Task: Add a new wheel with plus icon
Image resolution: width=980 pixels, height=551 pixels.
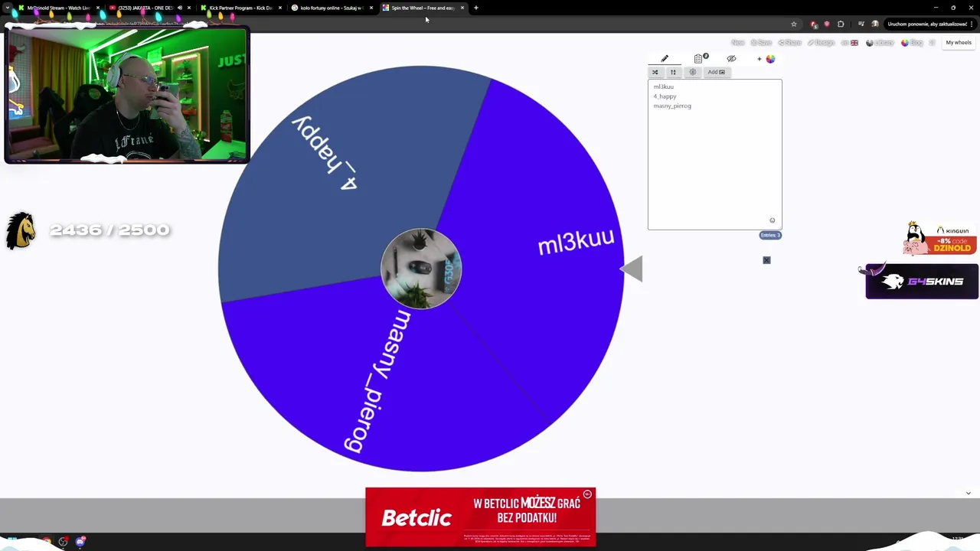Action: (x=759, y=59)
